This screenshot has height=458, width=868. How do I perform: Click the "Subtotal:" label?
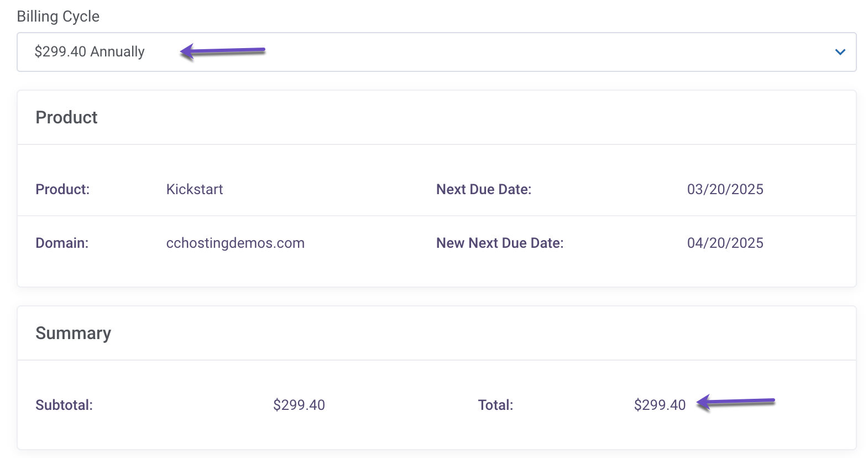pyautogui.click(x=64, y=405)
